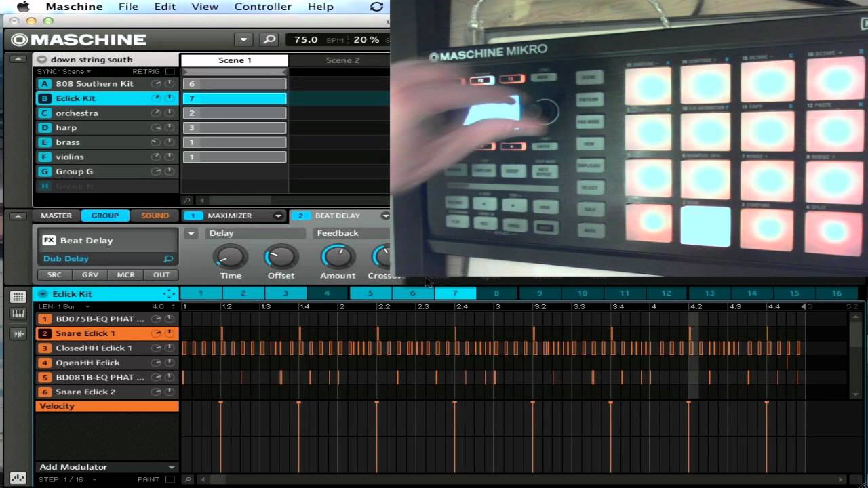This screenshot has height=488, width=868.
Task: Mute the violins group
Action: [x=170, y=157]
